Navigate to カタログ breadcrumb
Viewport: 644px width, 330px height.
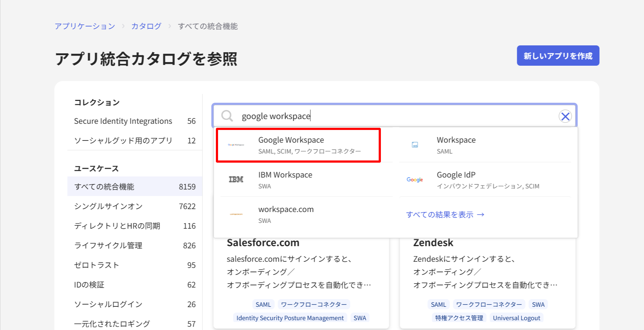(x=146, y=26)
